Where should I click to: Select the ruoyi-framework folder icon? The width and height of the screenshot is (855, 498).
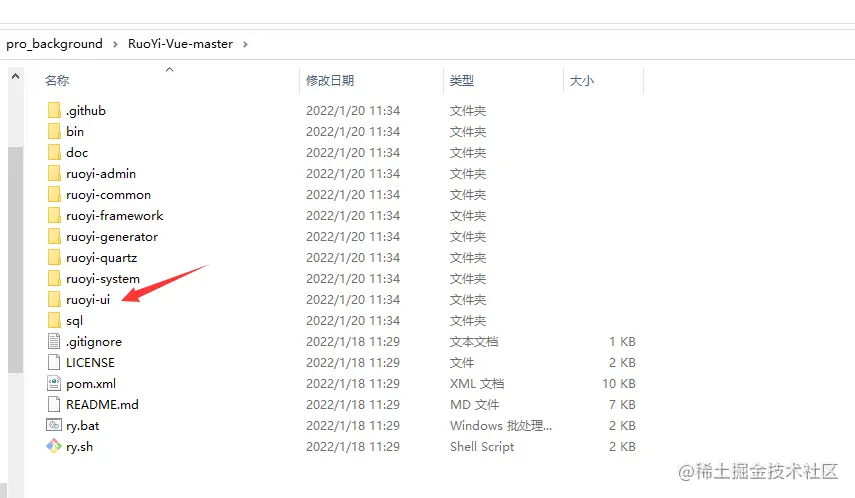[54, 215]
